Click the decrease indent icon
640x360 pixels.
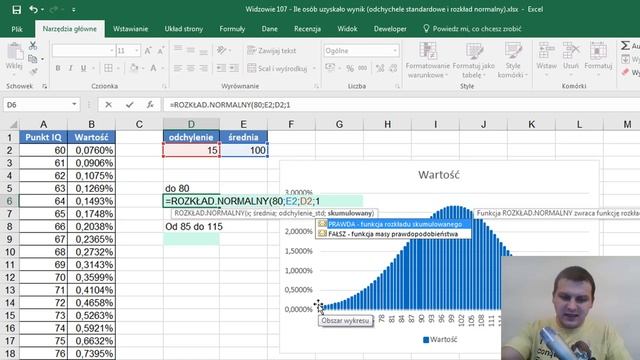point(221,68)
